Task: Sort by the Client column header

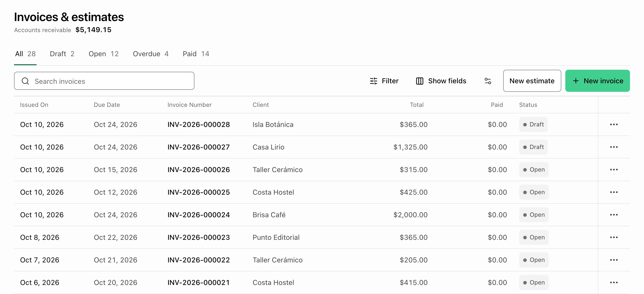Action: point(261,105)
